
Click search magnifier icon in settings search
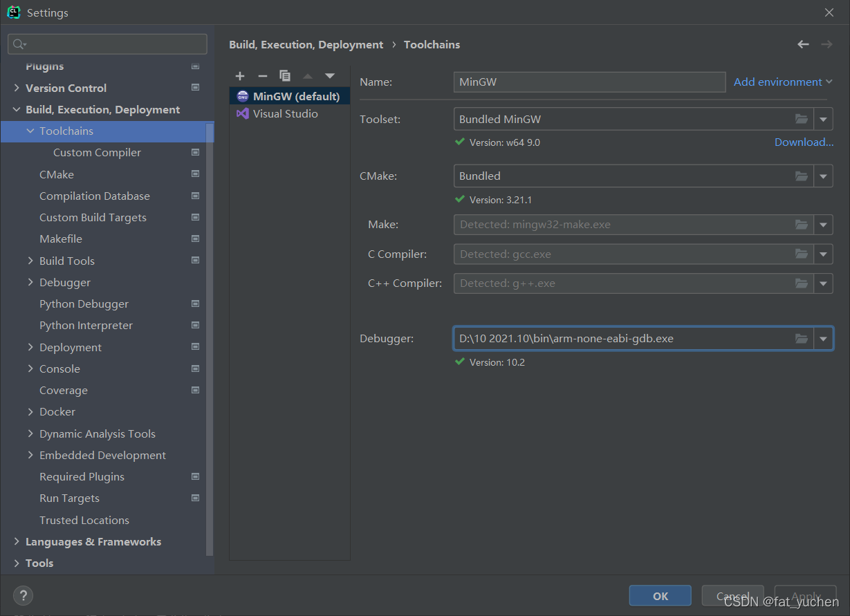tap(19, 44)
